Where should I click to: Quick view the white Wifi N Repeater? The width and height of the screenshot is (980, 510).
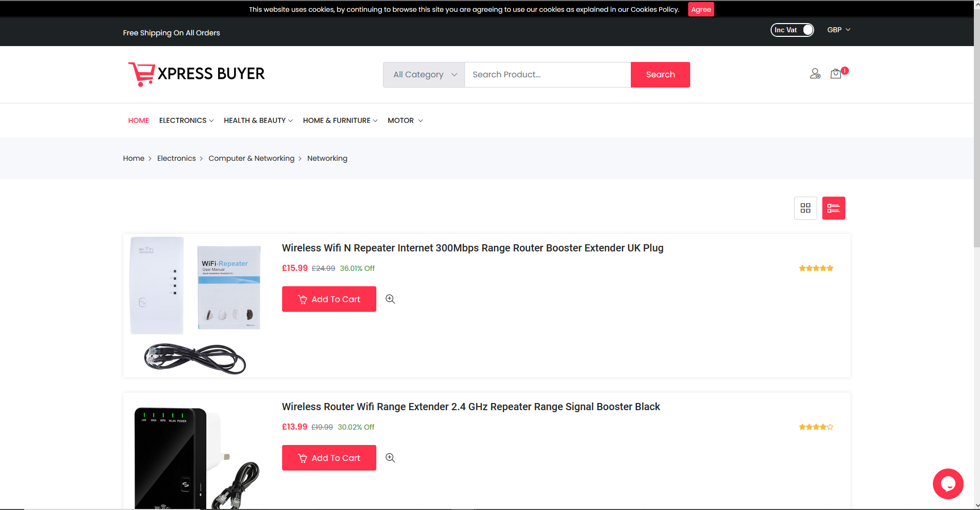(x=390, y=299)
